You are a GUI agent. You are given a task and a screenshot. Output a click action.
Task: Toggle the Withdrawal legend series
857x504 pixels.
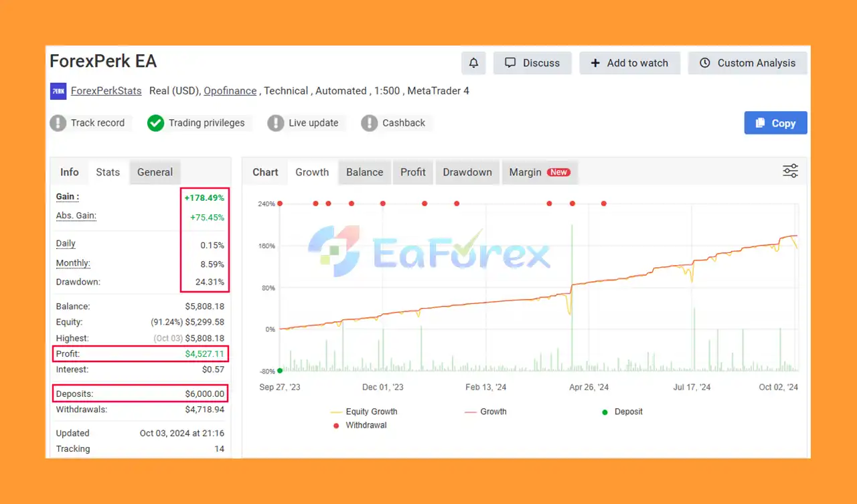coord(359,425)
